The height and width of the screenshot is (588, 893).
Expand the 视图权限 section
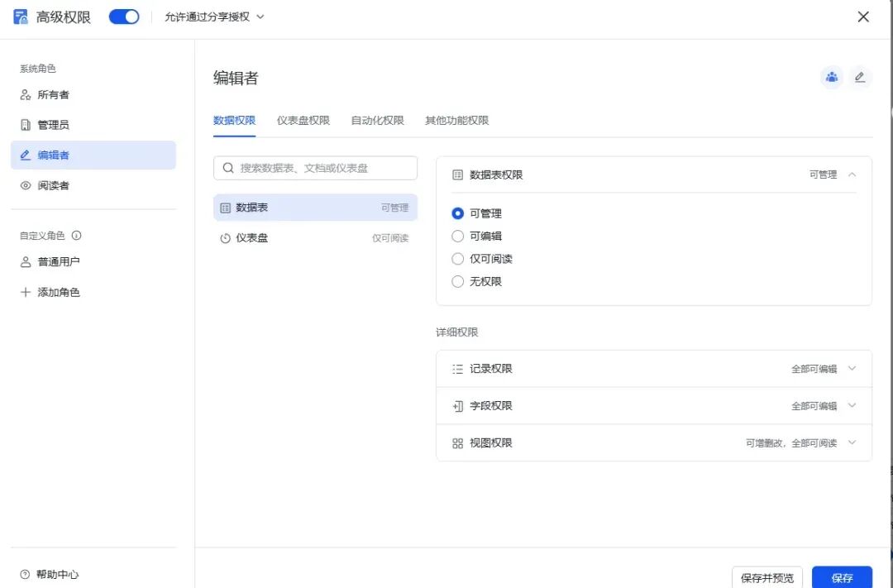[852, 443]
